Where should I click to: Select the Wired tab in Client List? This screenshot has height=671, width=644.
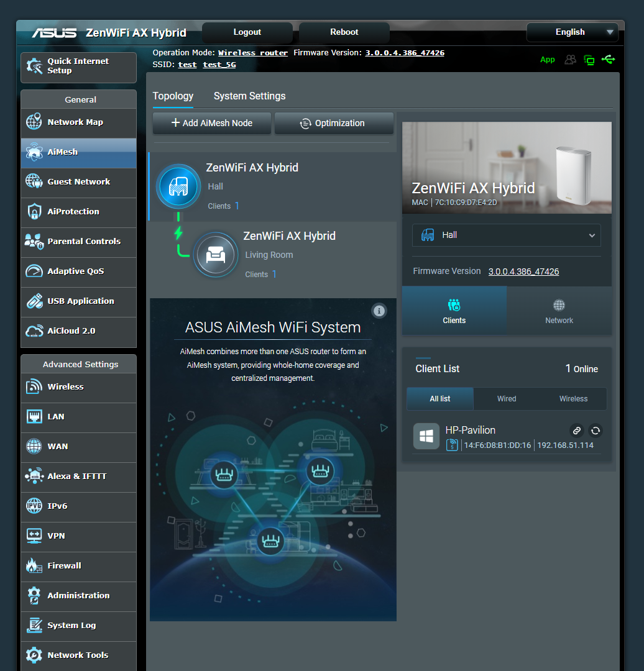point(507,398)
